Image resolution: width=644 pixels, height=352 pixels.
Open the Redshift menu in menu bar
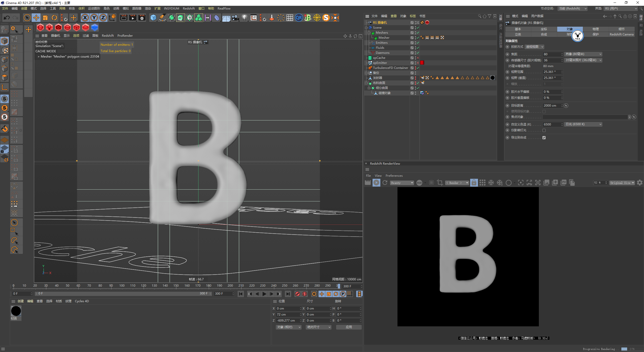click(x=188, y=9)
